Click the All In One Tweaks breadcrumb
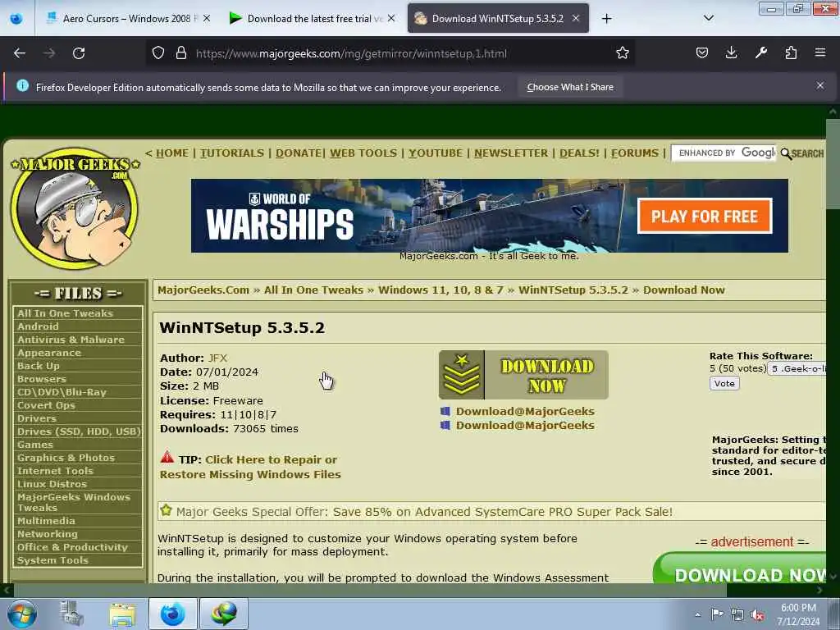The height and width of the screenshot is (630, 840). [313, 290]
